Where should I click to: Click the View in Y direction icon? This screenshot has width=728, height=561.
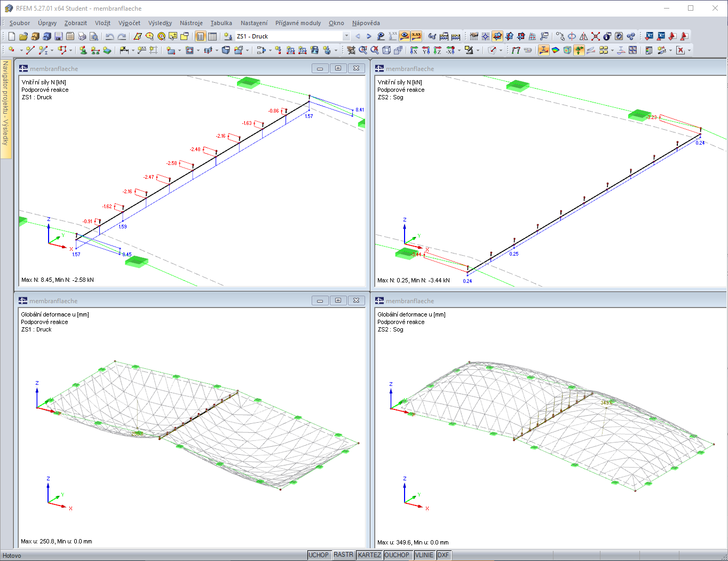426,50
